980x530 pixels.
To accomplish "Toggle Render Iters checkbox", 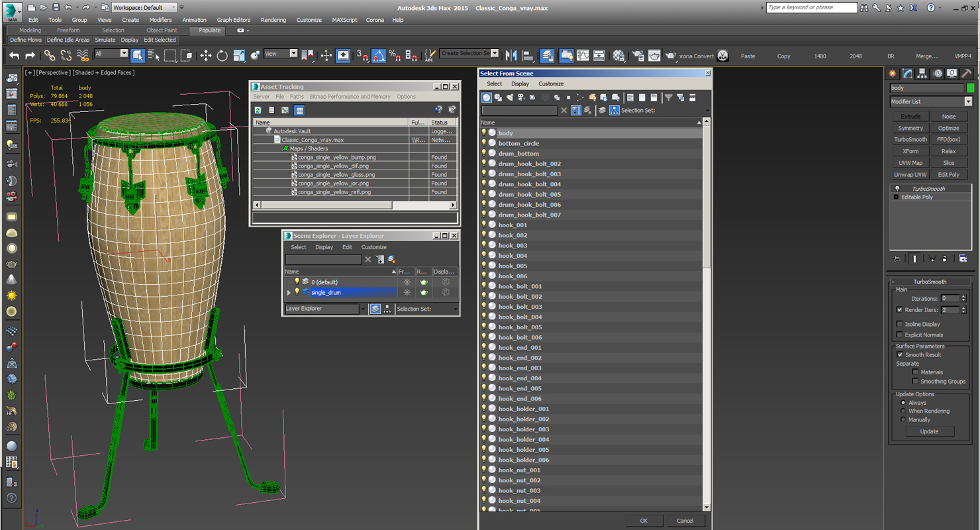I will click(x=899, y=310).
